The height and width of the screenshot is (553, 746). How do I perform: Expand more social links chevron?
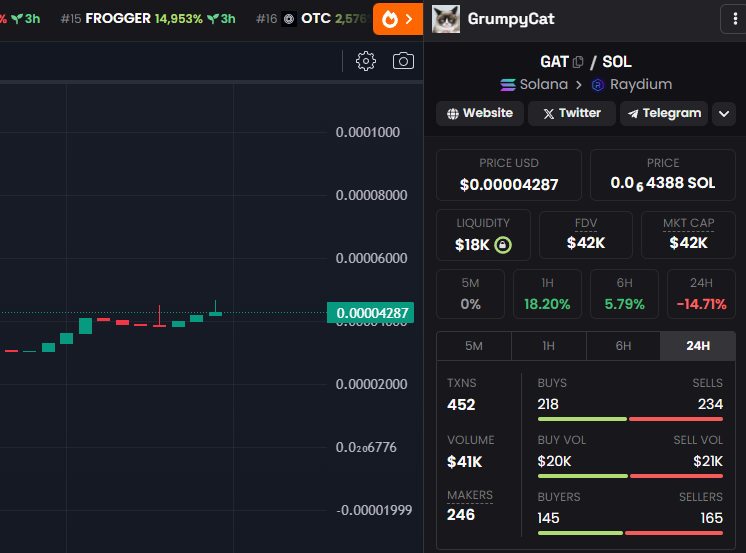pyautogui.click(x=724, y=114)
